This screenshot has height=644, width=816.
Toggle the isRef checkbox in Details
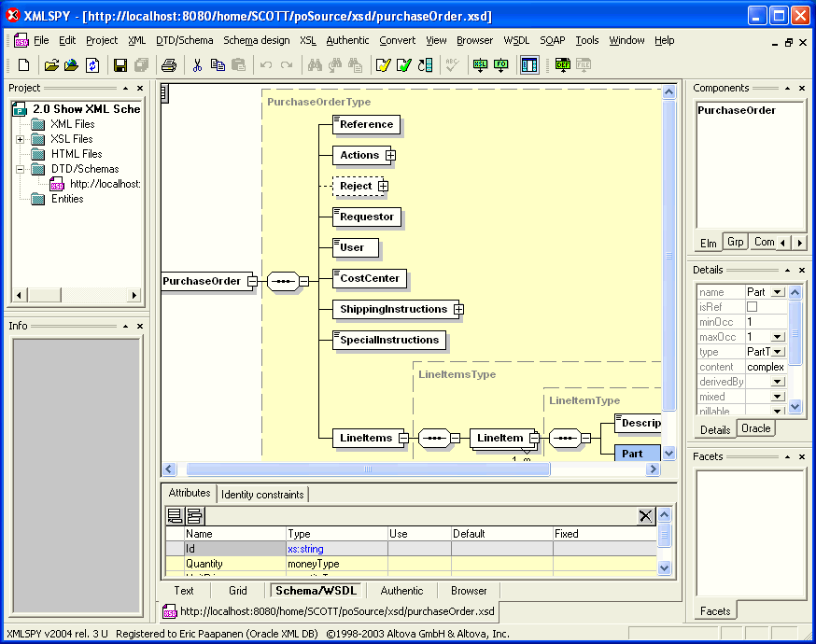tap(753, 307)
